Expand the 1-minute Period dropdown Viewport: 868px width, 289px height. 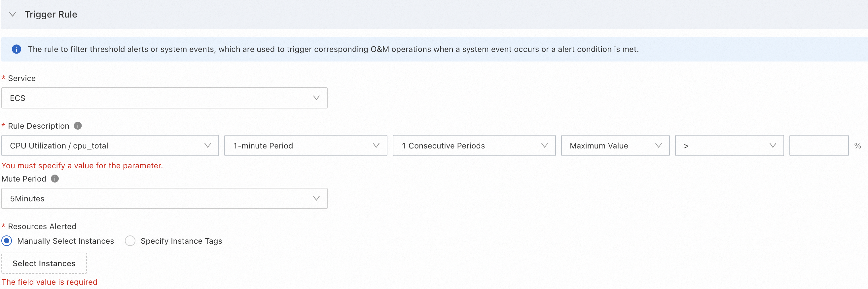coord(305,146)
